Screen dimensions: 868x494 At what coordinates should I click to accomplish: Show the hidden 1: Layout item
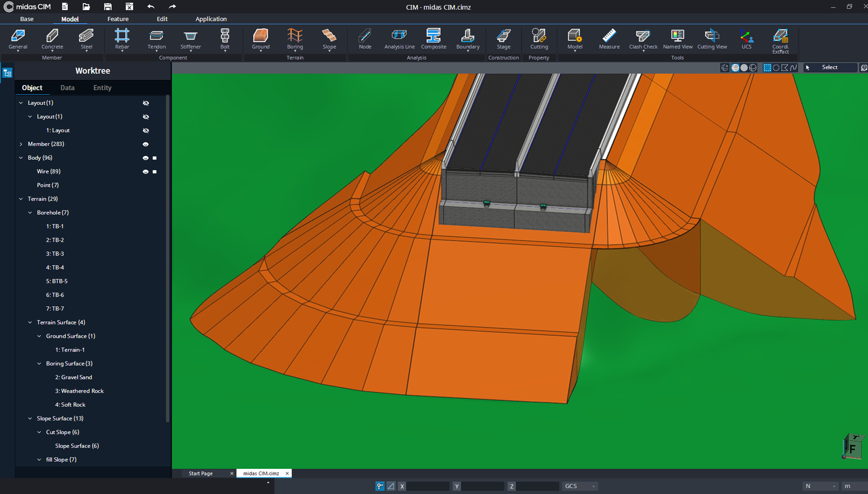click(x=146, y=130)
